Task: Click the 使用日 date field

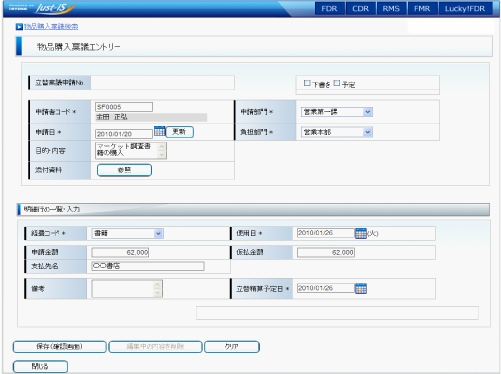Action: point(325,233)
